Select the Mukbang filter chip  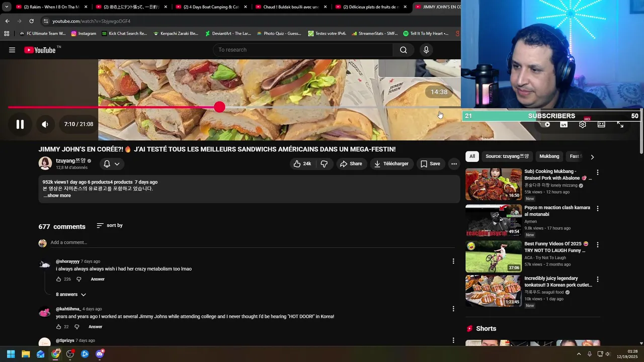(549, 156)
